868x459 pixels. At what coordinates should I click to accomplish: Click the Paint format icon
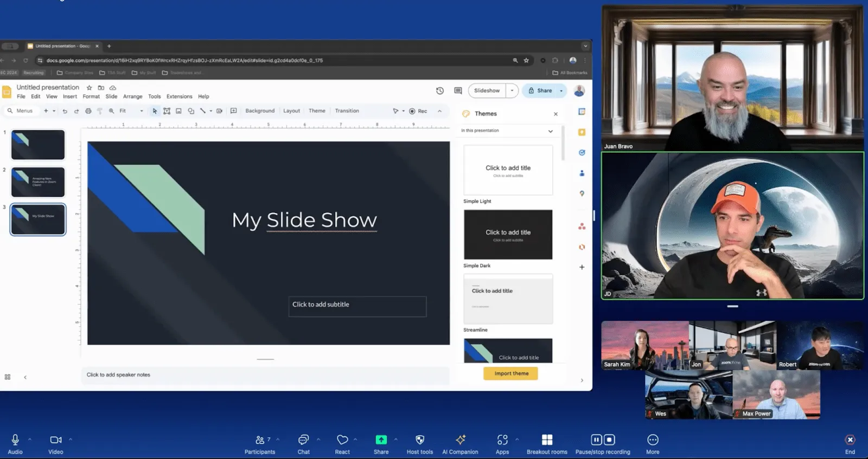pyautogui.click(x=99, y=111)
